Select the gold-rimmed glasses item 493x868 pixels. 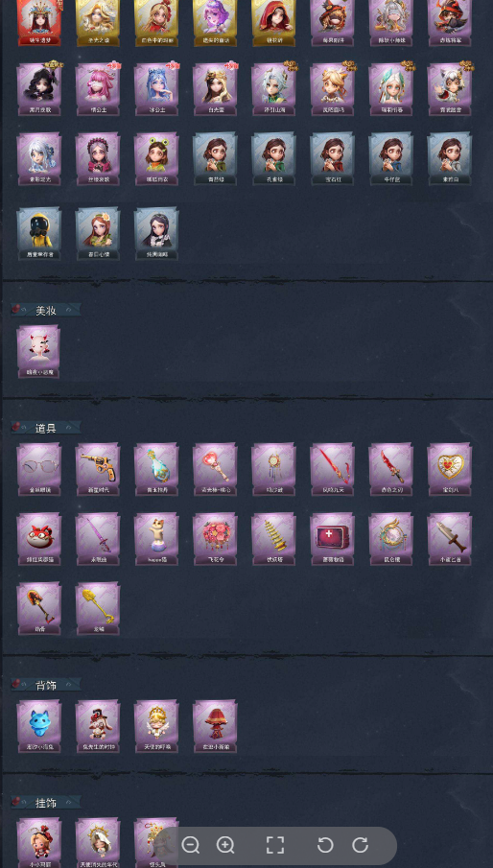[x=38, y=469]
